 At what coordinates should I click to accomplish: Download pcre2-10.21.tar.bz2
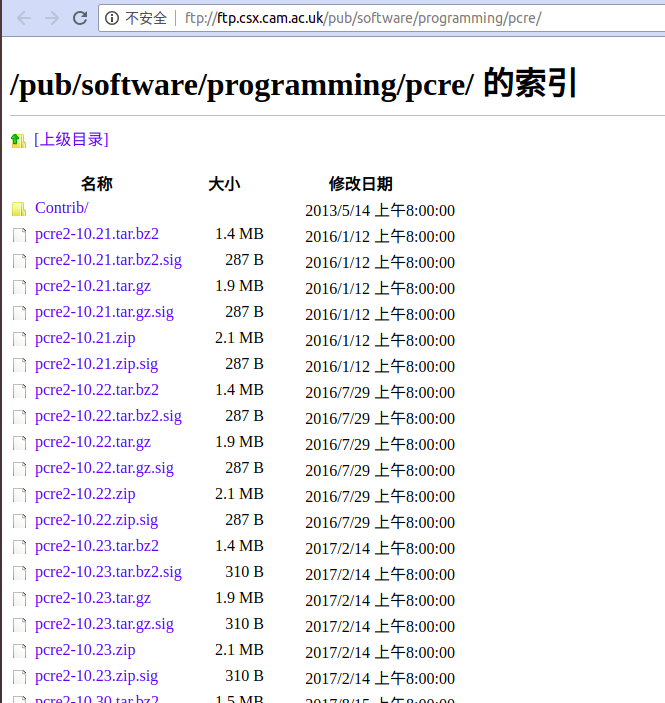coord(97,234)
